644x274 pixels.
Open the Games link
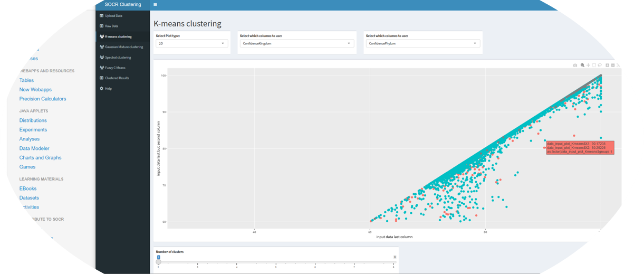tap(27, 167)
